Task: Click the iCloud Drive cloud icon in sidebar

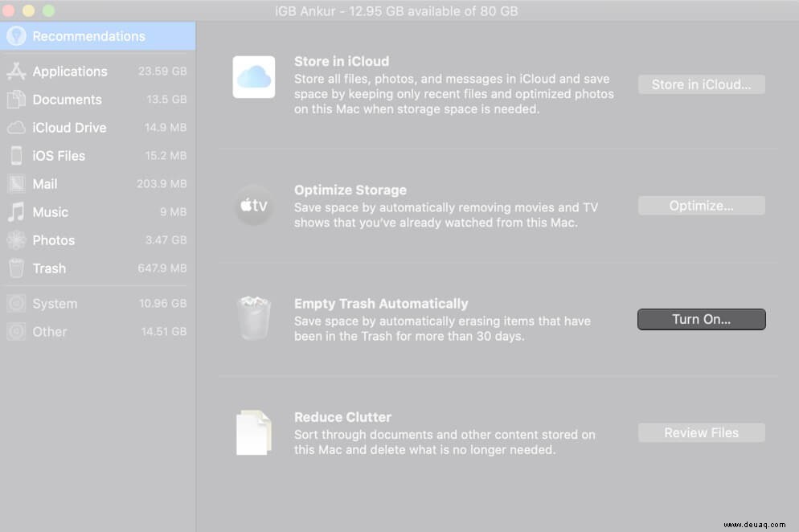Action: tap(16, 128)
